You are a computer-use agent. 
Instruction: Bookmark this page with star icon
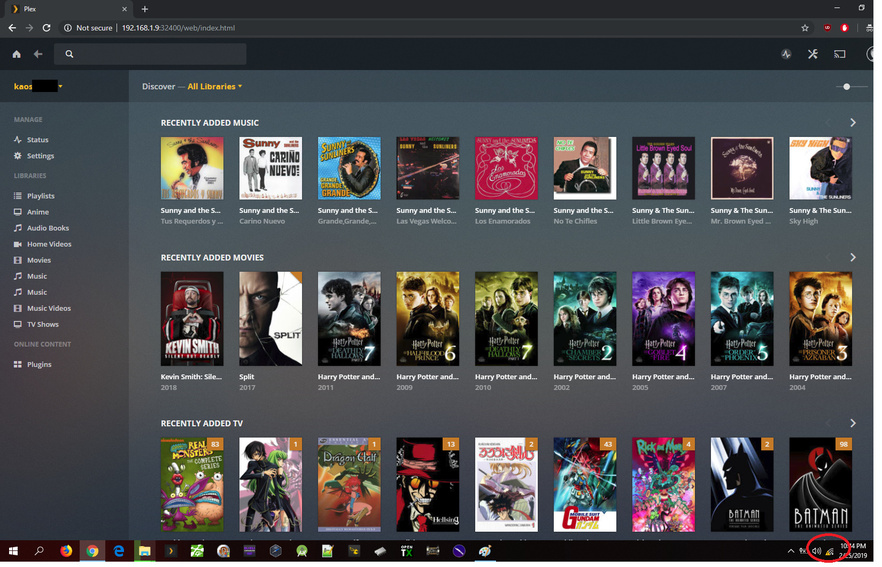(x=805, y=28)
